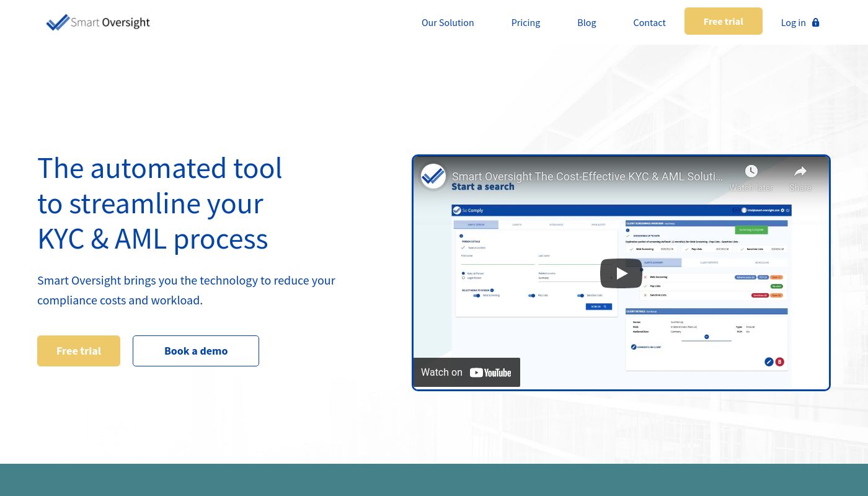This screenshot has height=496, width=868.
Task: Click the text about reducing compliance costs
Action: point(186,290)
